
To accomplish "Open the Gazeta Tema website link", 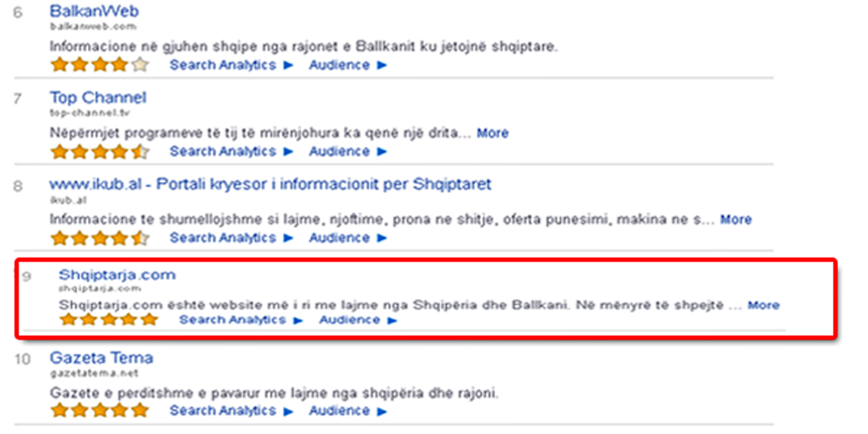I will coord(101,358).
